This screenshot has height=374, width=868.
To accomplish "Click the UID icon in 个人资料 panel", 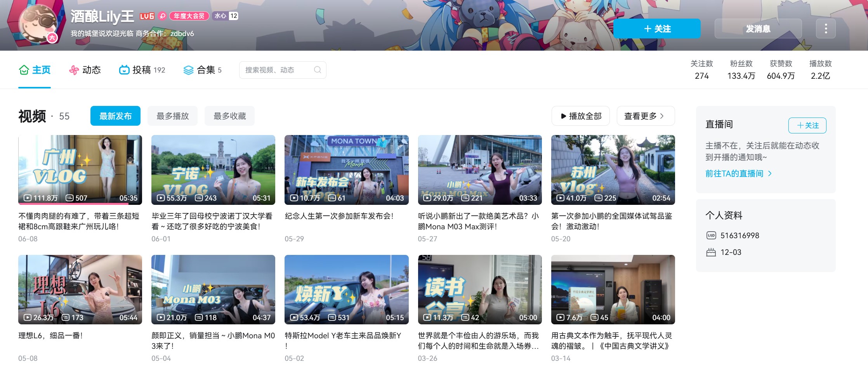I will coord(712,235).
